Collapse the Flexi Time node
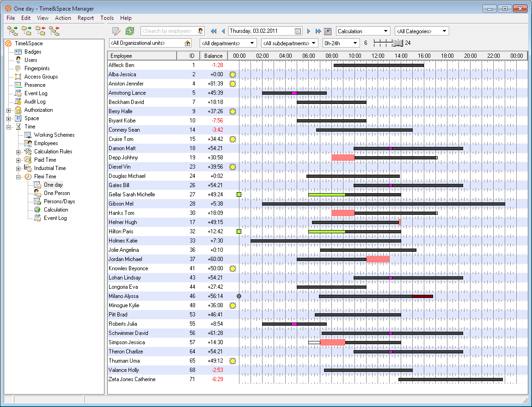This screenshot has height=407, width=532. pyautogui.click(x=18, y=177)
